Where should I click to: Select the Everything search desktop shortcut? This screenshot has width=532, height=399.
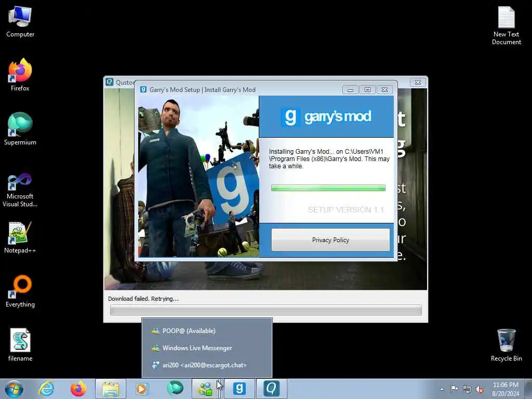pos(20,291)
